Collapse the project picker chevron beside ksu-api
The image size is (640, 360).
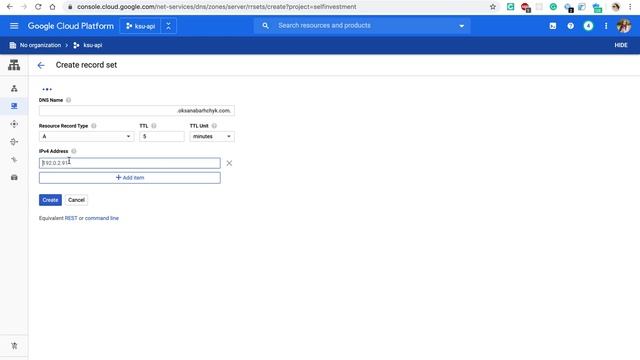168,26
